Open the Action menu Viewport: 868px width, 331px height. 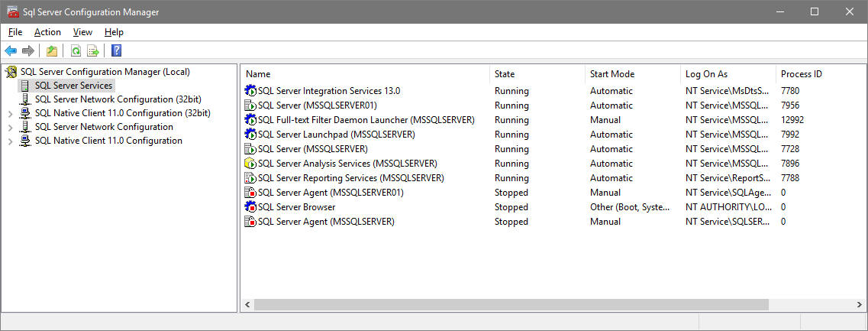click(x=47, y=32)
